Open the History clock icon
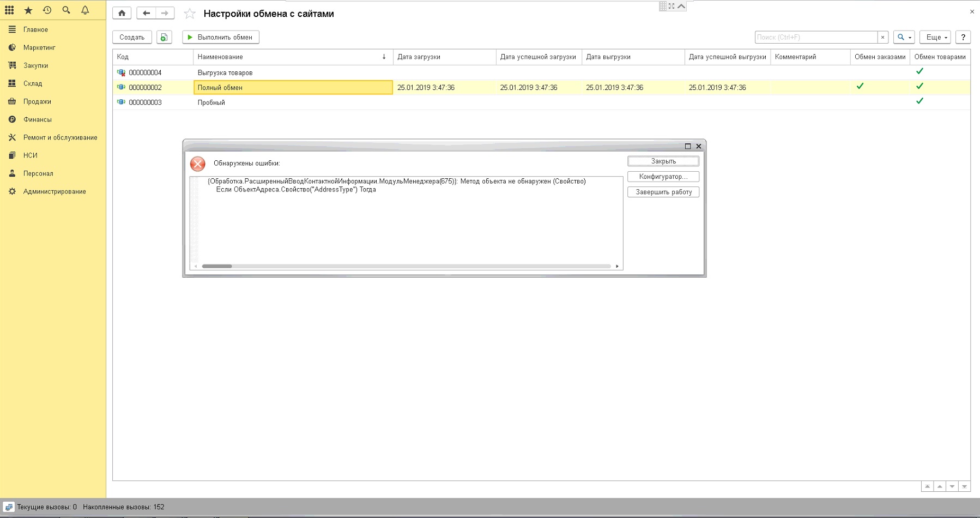Image resolution: width=980 pixels, height=518 pixels. (x=47, y=10)
